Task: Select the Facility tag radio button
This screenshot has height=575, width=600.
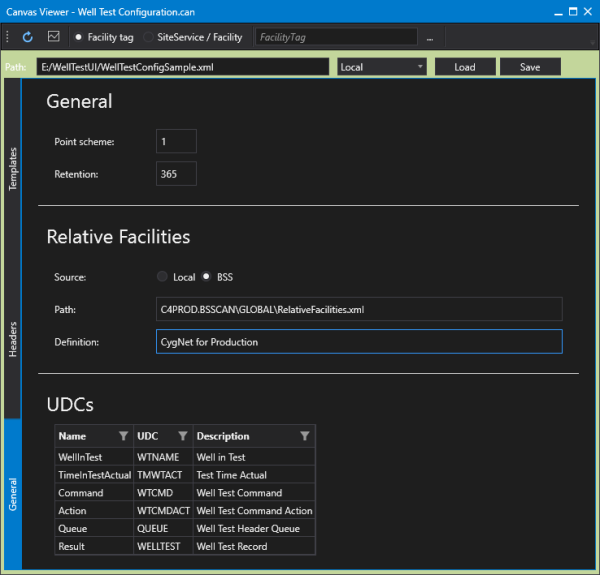Action: point(78,37)
